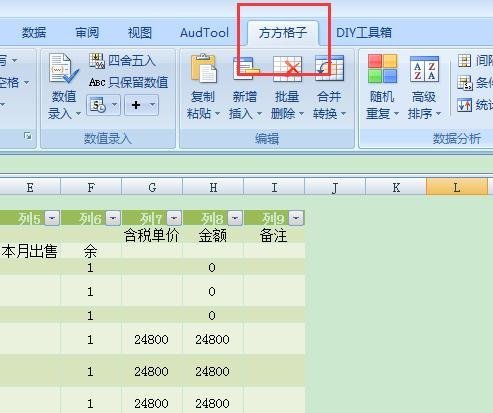Click the 间隔 grid icon
493x413 pixels.
coord(465,61)
